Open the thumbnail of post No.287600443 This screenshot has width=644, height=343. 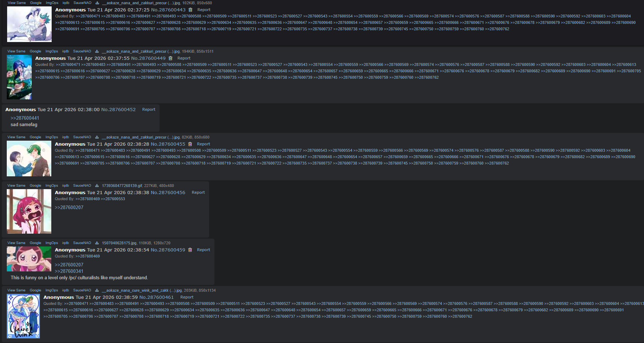[29, 24]
